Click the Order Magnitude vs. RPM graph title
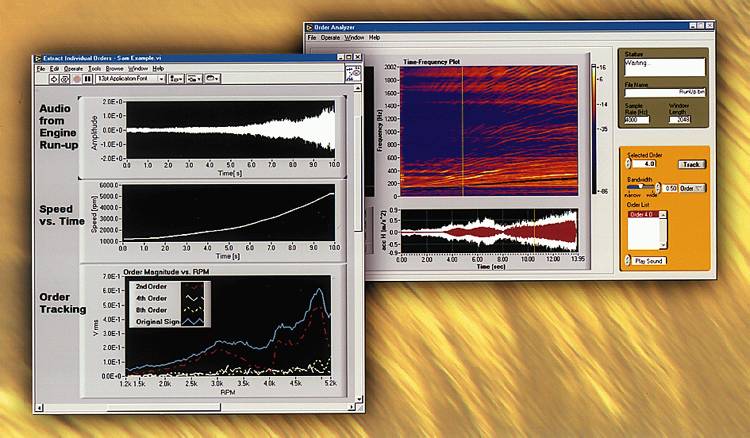Image resolution: width=750 pixels, height=438 pixels. tap(166, 272)
